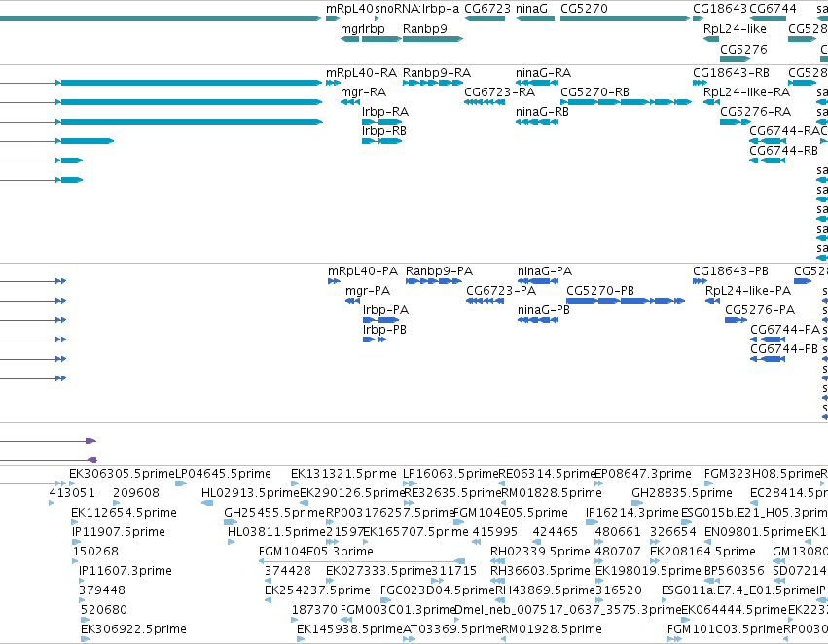
Task: Select the CG6744-PB protein label
Action: tap(783, 349)
